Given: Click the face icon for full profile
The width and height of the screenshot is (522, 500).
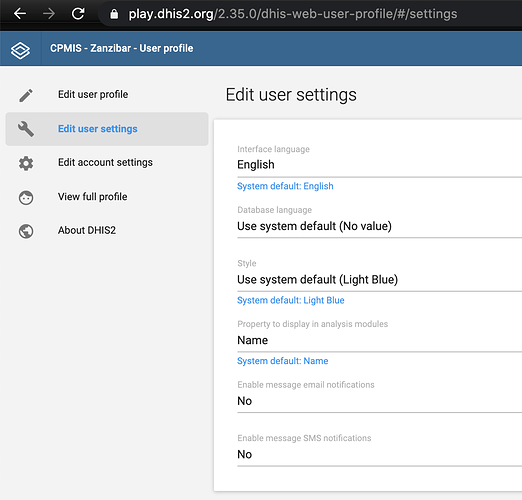Looking at the screenshot, I should click(26, 198).
